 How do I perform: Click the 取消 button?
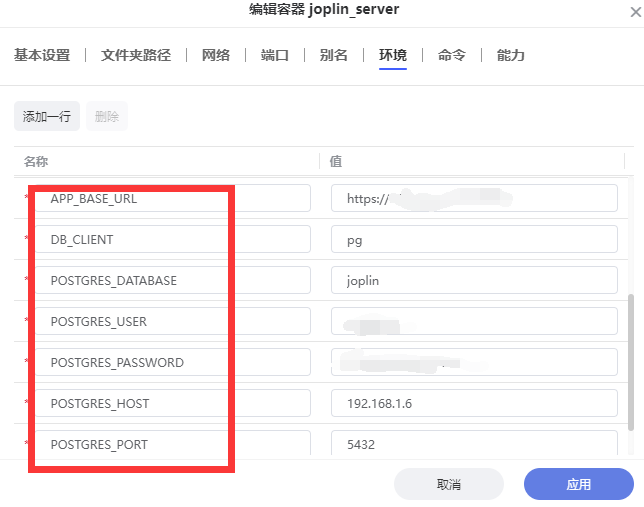point(448,484)
